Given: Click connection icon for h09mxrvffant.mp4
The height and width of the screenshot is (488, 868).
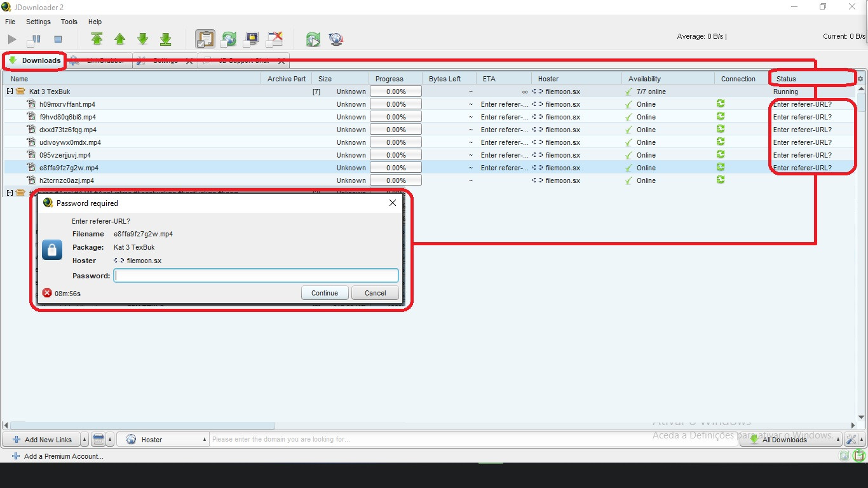Looking at the screenshot, I should (x=721, y=104).
